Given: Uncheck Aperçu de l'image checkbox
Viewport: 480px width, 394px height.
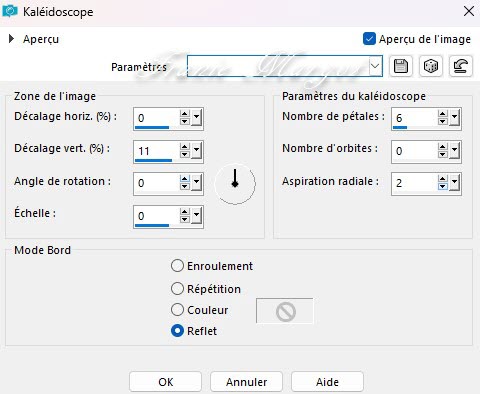Looking at the screenshot, I should pos(369,39).
